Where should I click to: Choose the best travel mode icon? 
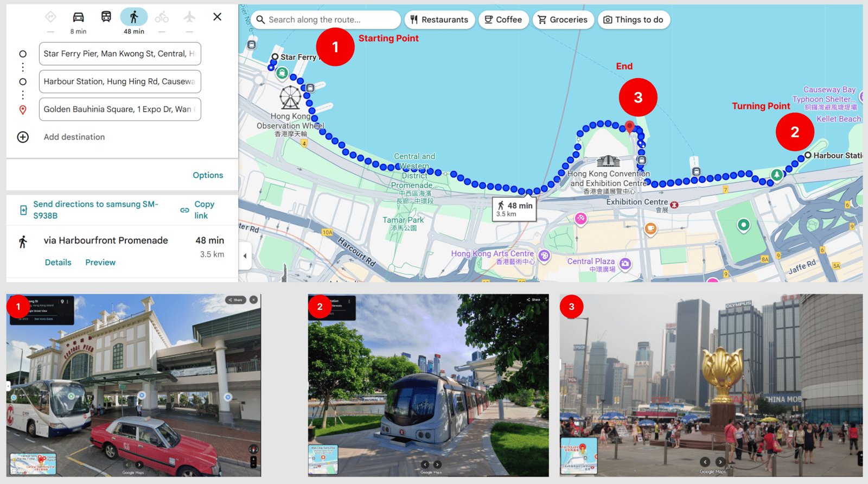tap(50, 17)
